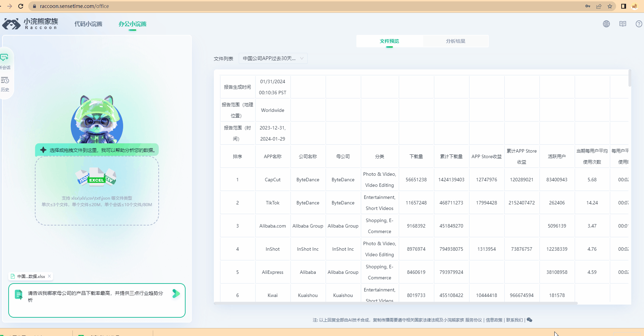644x336 pixels.
Task: Select the 'TikTok' cell
Action: click(x=273, y=203)
